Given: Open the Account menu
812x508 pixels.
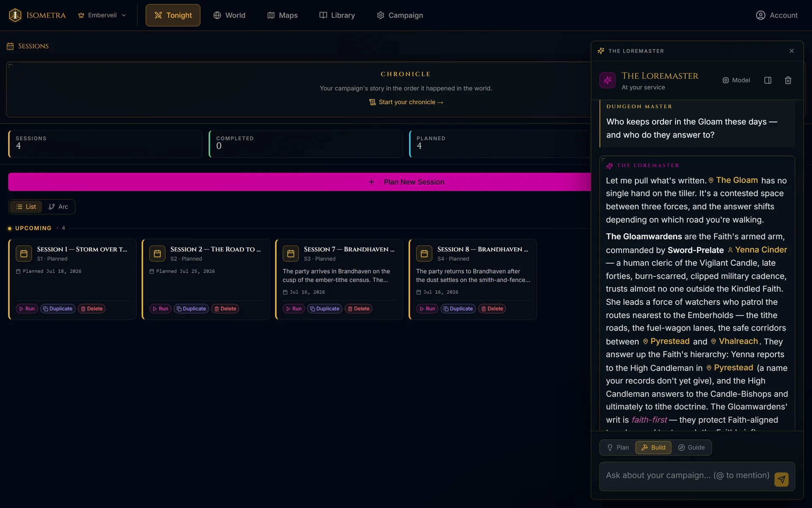Looking at the screenshot, I should point(776,15).
